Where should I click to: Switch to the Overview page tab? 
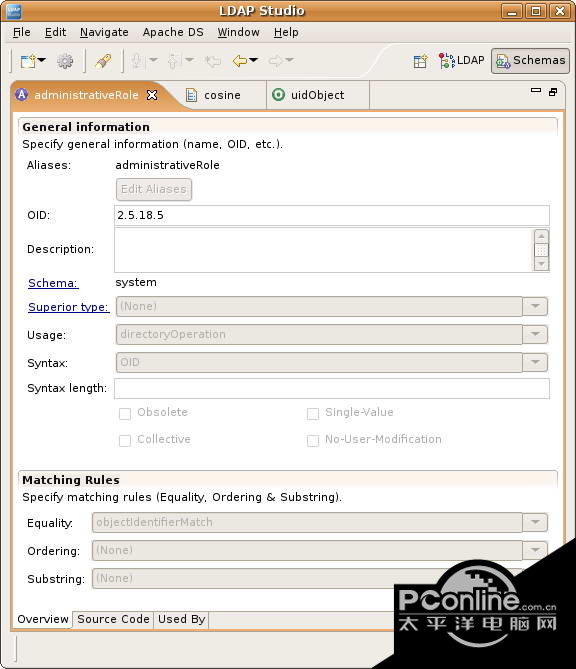tap(43, 620)
